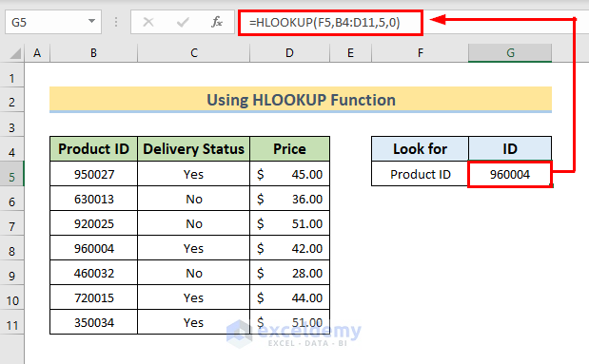The image size is (589, 364).
Task: Click the formula bar resize dots handle
Action: click(116, 22)
